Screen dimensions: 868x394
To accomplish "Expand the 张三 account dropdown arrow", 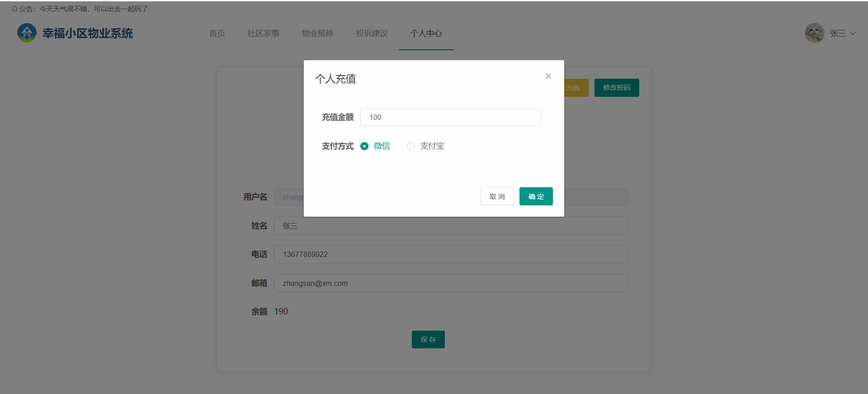I will tap(853, 33).
